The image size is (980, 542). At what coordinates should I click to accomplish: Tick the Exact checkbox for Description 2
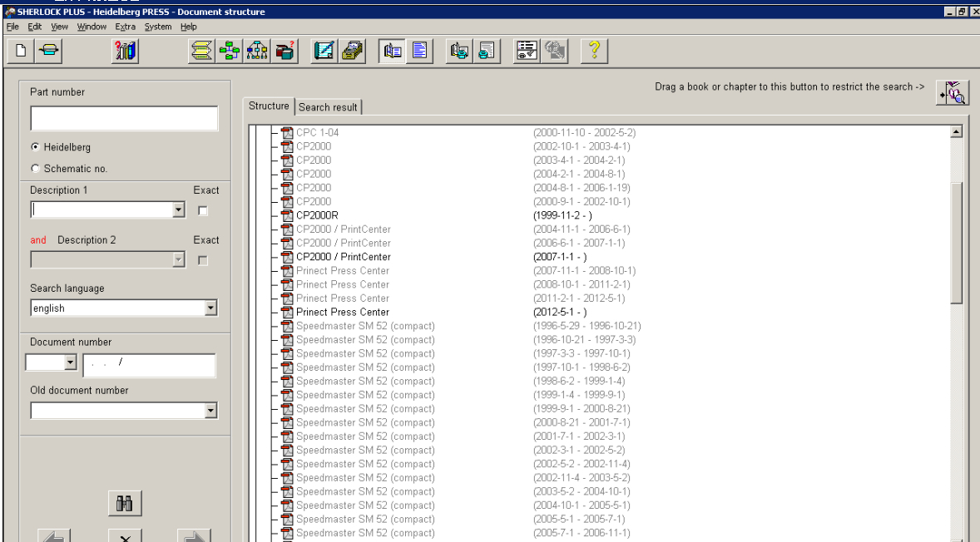202,261
